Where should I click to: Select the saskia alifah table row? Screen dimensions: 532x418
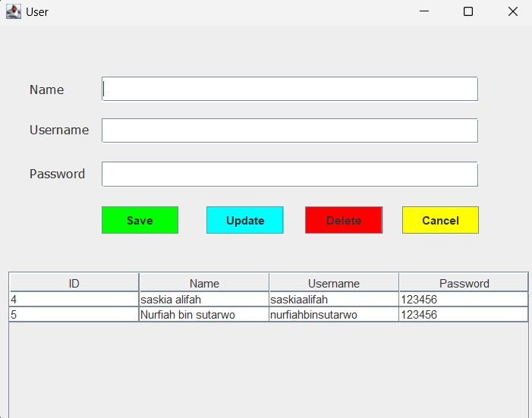click(203, 300)
